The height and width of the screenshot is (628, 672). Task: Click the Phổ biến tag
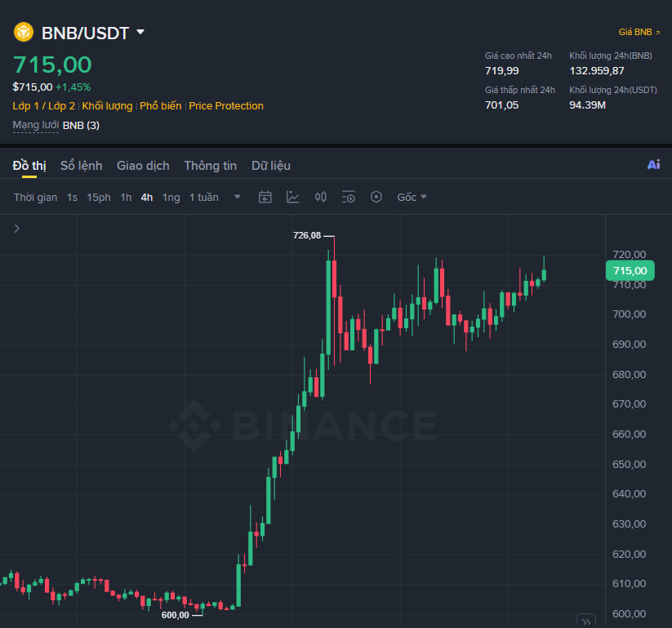coord(161,106)
